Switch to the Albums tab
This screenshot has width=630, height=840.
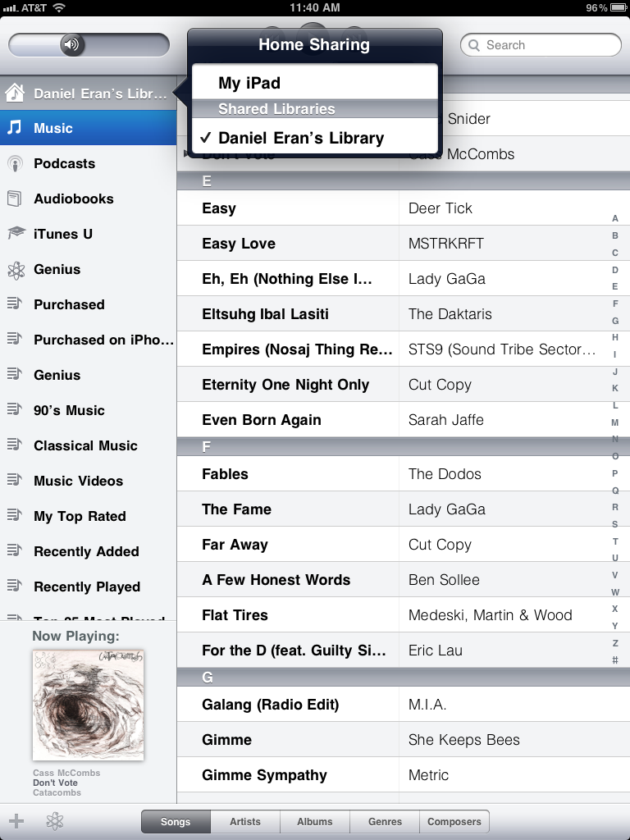click(315, 821)
